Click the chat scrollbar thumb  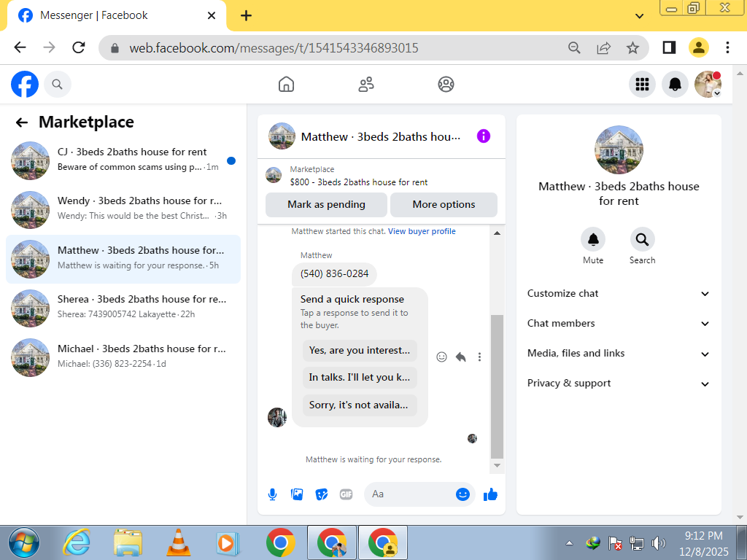(x=497, y=386)
